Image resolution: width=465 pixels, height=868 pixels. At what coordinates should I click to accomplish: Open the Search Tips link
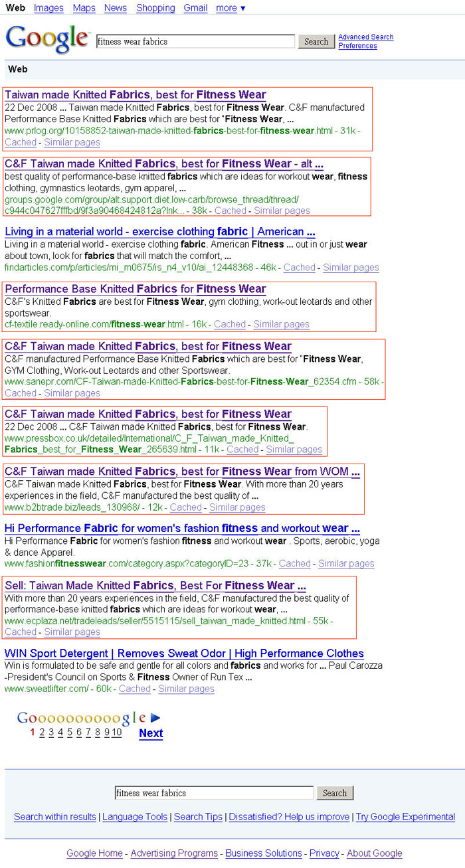[198, 817]
